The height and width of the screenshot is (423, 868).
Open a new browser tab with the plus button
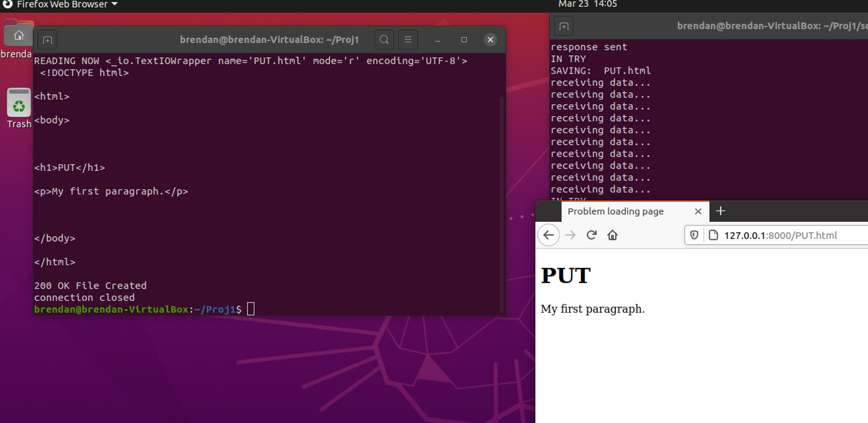click(x=721, y=211)
